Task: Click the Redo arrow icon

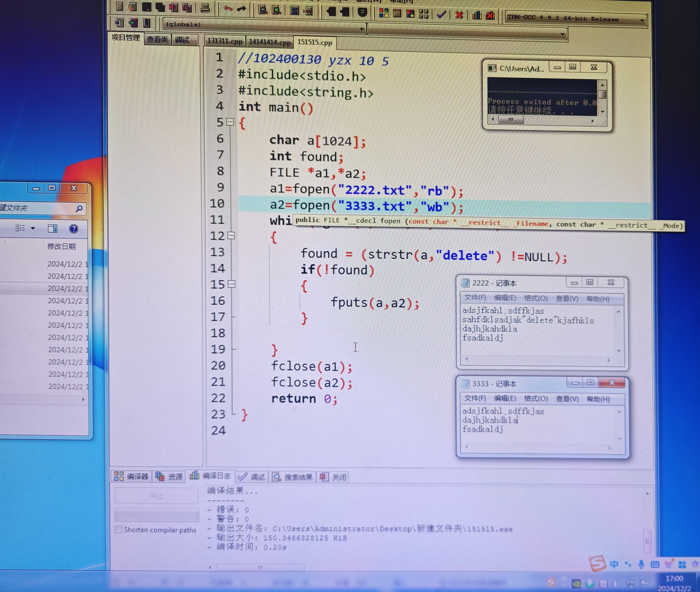Action: pos(241,9)
